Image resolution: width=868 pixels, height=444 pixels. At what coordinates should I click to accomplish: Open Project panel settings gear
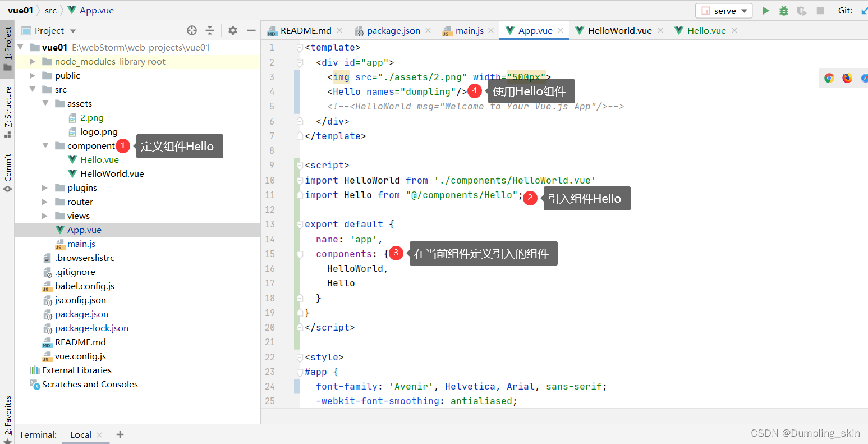pos(233,30)
